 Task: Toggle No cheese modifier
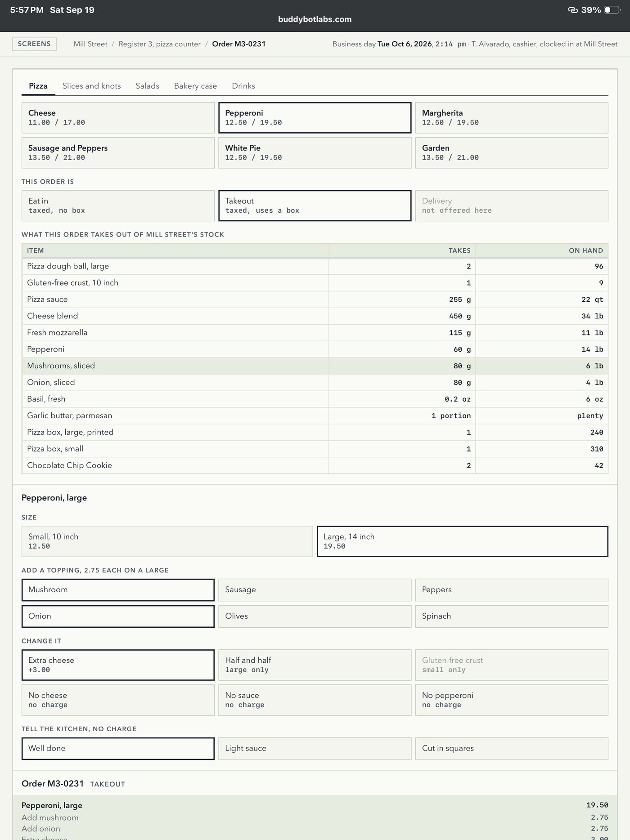pos(118,700)
